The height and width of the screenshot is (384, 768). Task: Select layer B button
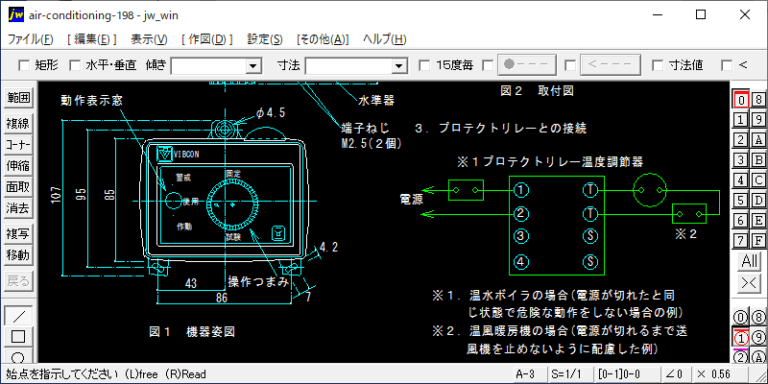759,160
